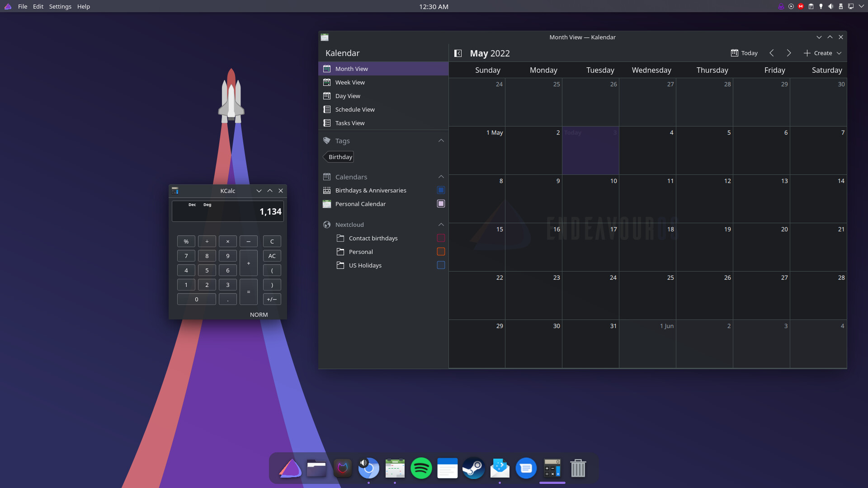This screenshot has height=488, width=868.
Task: Switch to Week View
Action: click(383, 82)
